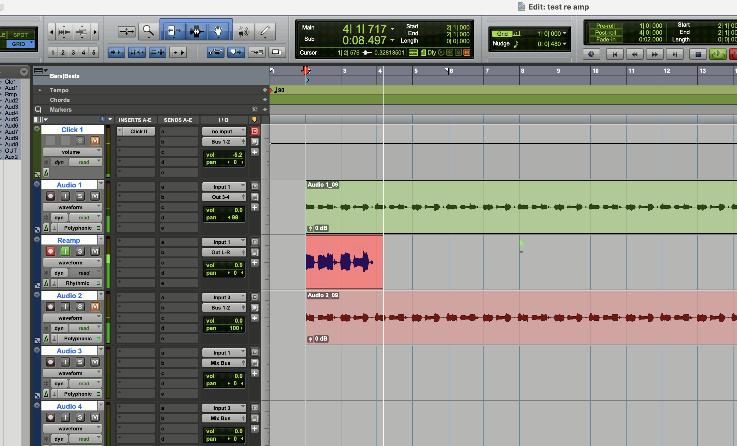
Task: Open Track List panel menu
Action: 24,71
